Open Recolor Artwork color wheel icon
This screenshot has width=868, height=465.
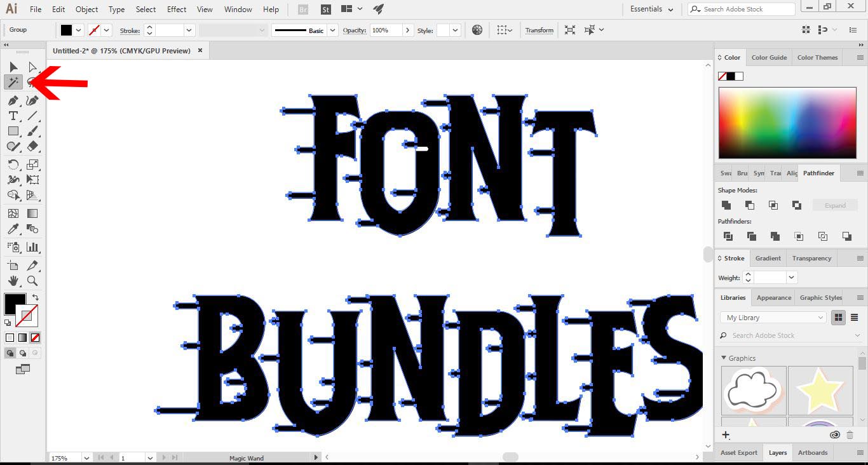(x=477, y=30)
